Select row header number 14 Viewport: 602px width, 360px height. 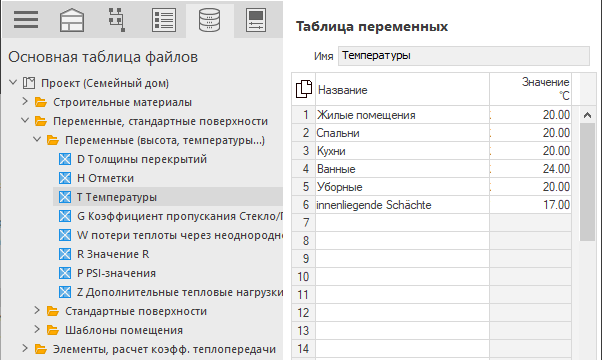tap(304, 349)
